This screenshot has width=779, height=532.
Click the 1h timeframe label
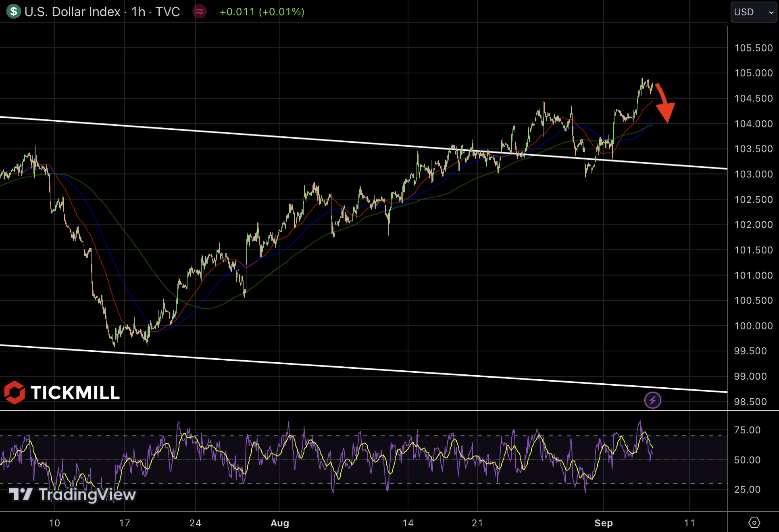[x=138, y=12]
